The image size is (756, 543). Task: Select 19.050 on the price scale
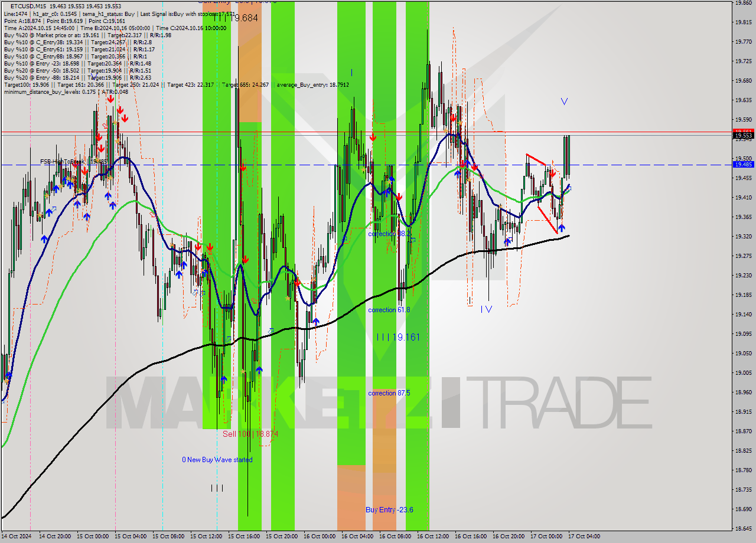pyautogui.click(x=742, y=354)
